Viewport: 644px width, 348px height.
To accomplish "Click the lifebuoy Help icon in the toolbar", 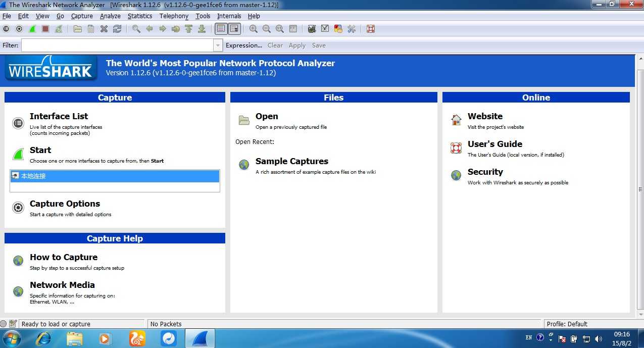I will (x=370, y=29).
